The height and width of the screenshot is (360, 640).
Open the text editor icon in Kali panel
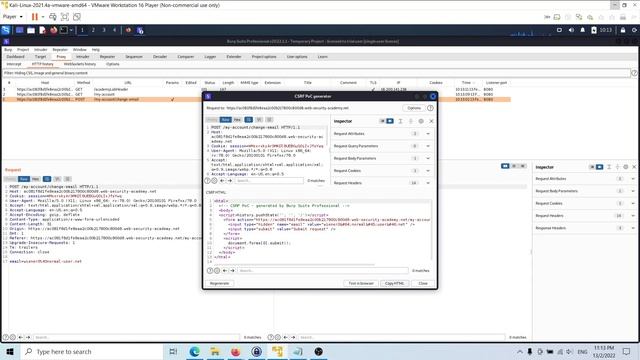pyautogui.click(x=42, y=30)
